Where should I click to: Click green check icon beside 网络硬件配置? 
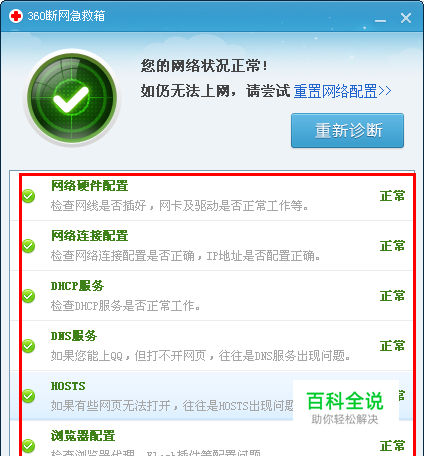coord(29,196)
